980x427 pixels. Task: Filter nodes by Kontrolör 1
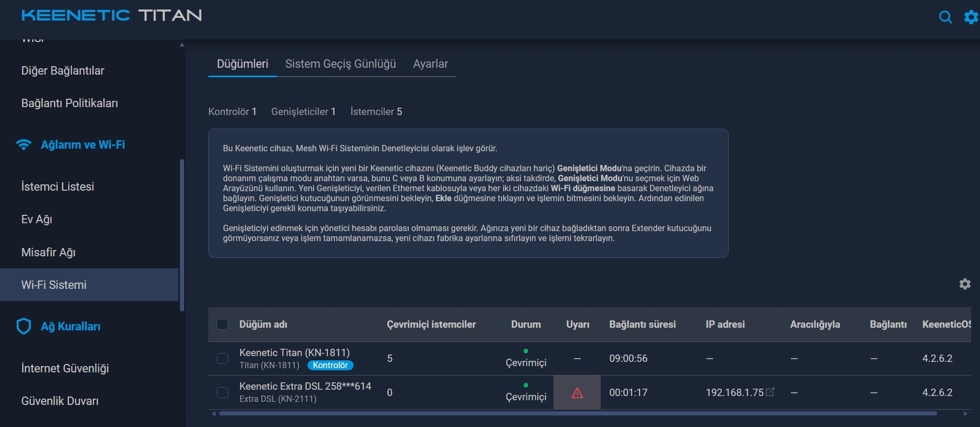pyautogui.click(x=232, y=111)
